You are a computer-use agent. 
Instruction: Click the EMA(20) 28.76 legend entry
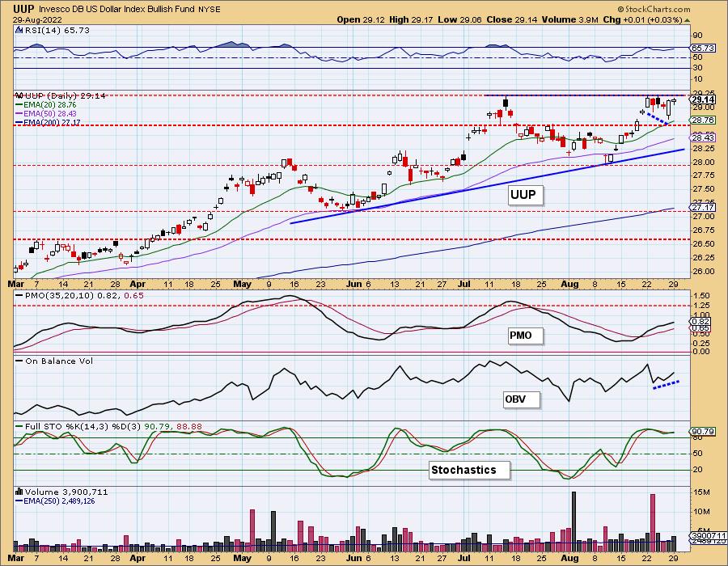49,105
